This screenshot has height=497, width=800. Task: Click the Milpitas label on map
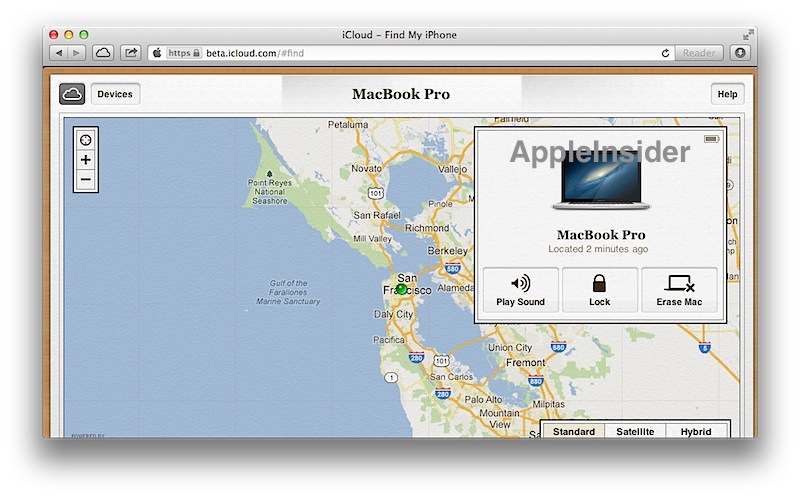pos(548,404)
